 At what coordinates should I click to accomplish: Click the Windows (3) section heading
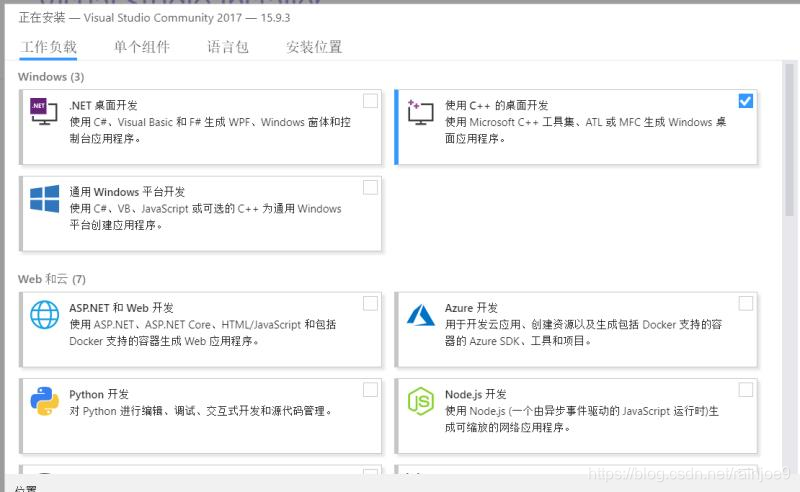(51, 77)
